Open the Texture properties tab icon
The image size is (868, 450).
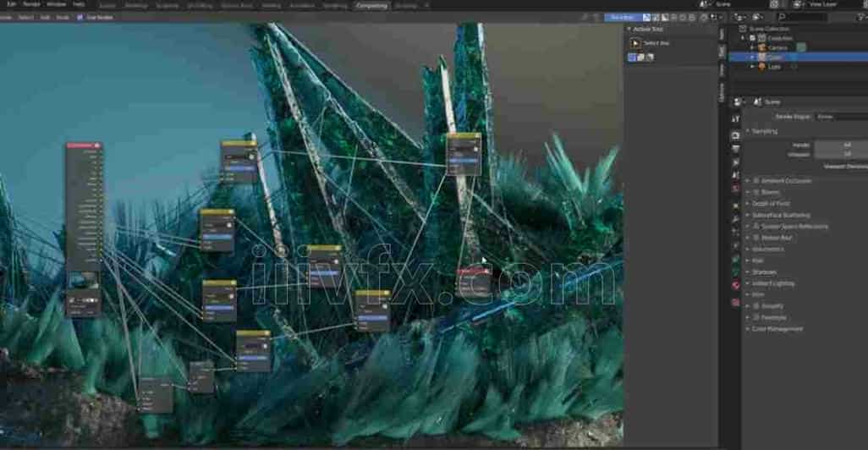click(x=735, y=302)
